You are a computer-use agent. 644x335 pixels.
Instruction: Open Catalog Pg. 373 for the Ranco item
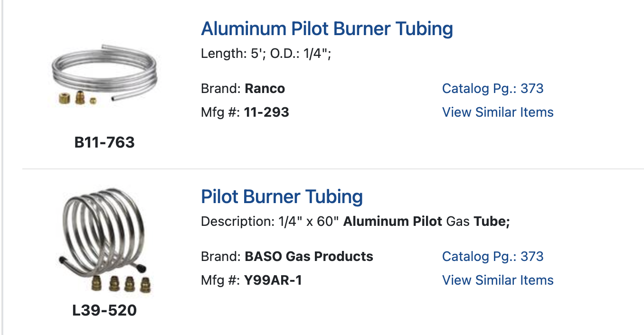click(x=492, y=89)
